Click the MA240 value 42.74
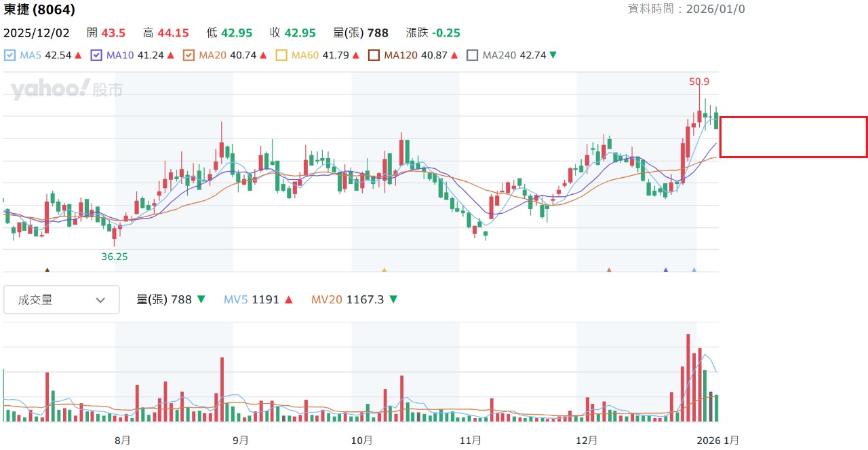 point(533,55)
